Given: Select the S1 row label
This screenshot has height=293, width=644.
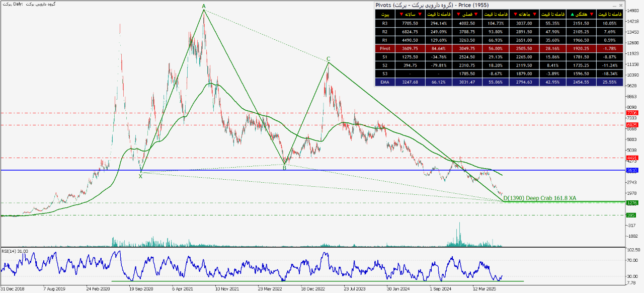Looking at the screenshot, I should point(385,57).
